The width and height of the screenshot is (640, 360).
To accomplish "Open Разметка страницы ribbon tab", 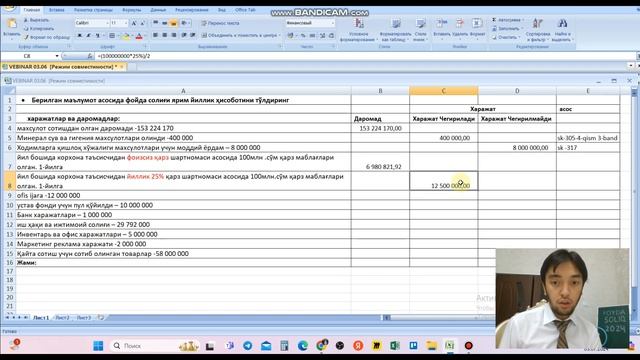I will [93, 10].
